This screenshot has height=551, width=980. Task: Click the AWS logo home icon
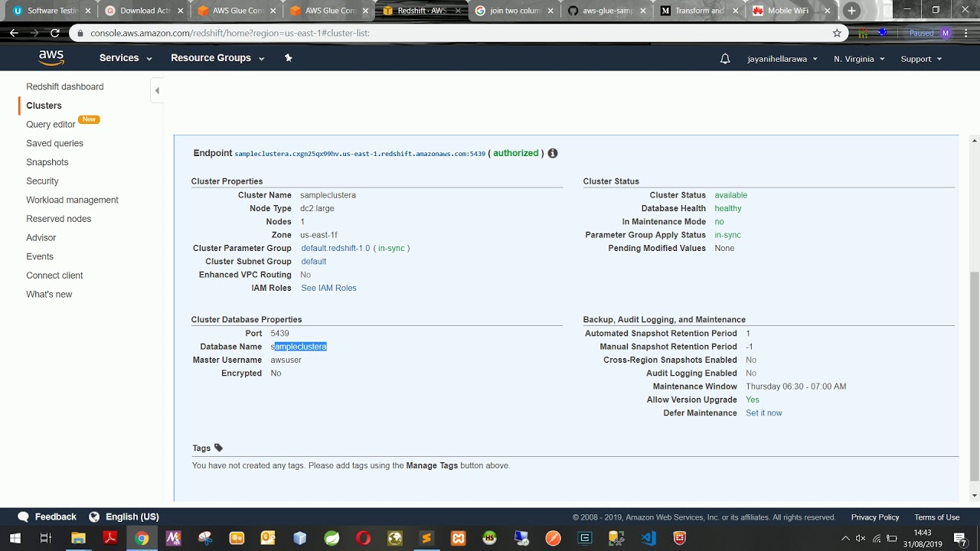(51, 58)
